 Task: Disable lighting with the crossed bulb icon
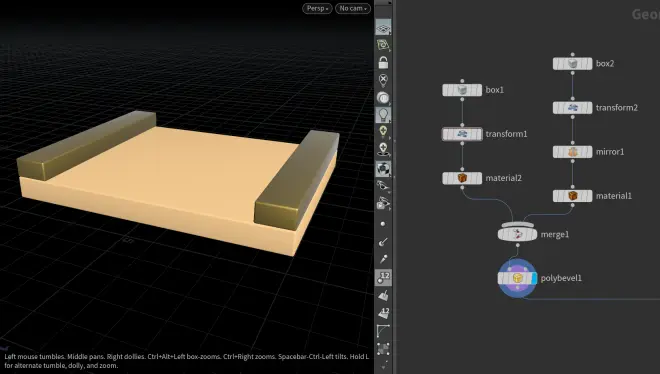click(383, 80)
